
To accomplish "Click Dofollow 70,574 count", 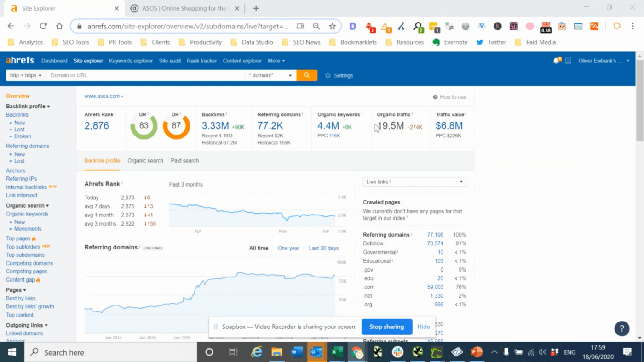I will pyautogui.click(x=435, y=243).
